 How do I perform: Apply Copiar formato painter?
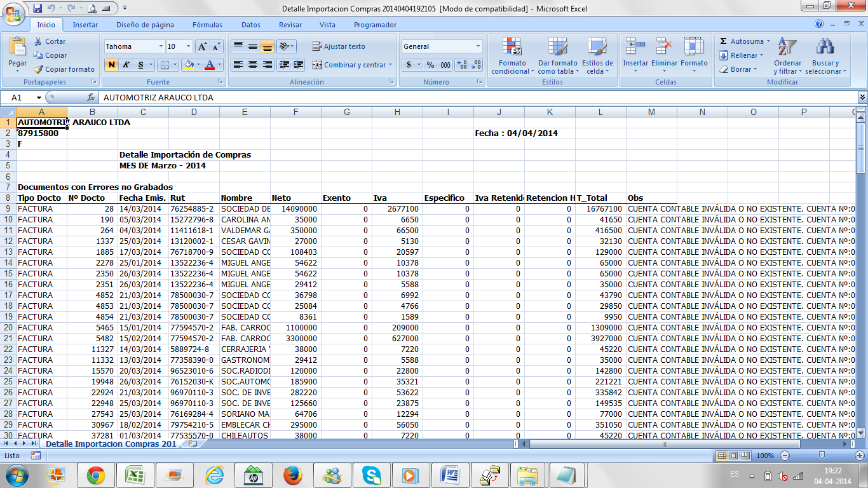(x=64, y=69)
